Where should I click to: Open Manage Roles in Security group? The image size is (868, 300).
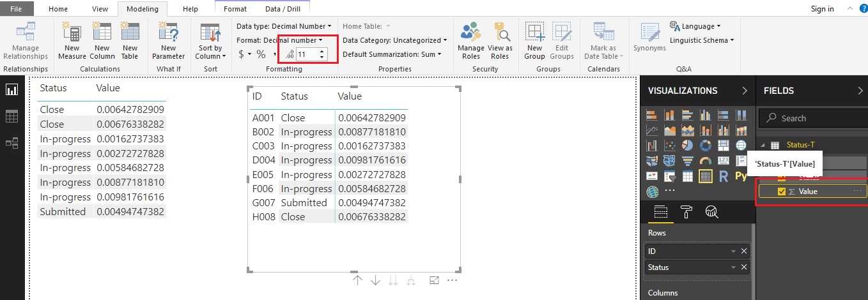pos(471,40)
